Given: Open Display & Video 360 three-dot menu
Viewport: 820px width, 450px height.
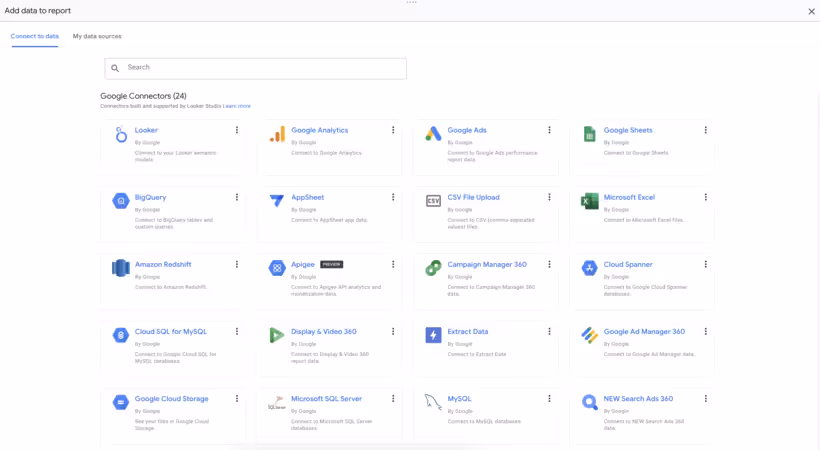Looking at the screenshot, I should pos(393,331).
